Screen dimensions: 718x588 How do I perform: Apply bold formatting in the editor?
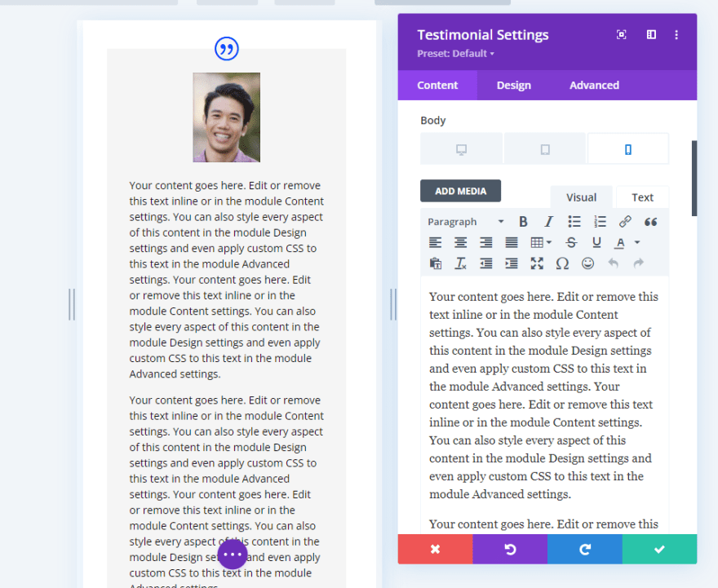point(523,221)
